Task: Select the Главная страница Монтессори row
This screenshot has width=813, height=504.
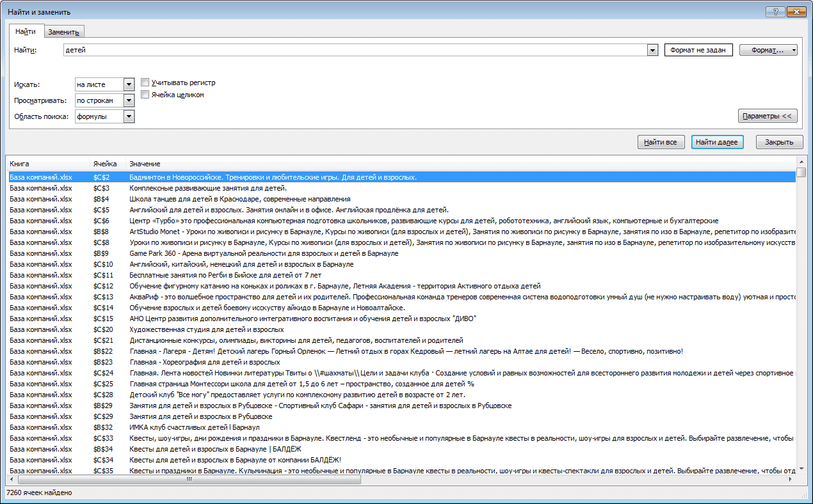Action: coord(401,384)
